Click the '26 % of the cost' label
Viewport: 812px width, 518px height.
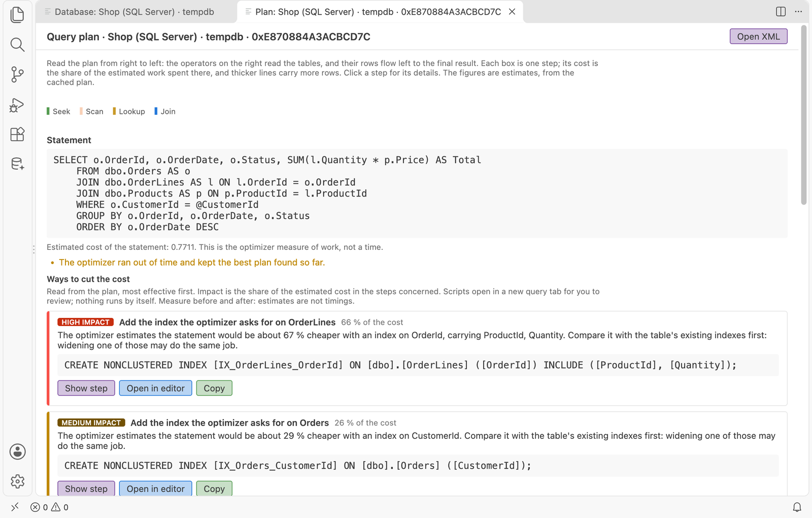point(365,423)
